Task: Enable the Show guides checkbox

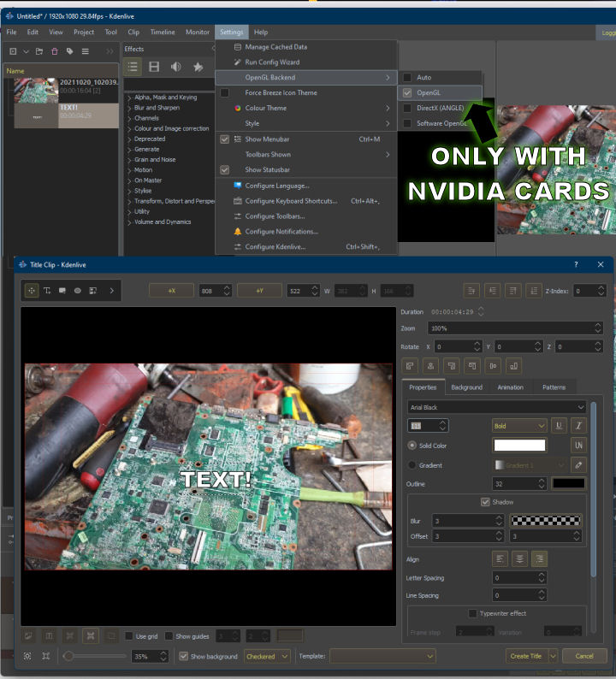Action: (x=169, y=635)
